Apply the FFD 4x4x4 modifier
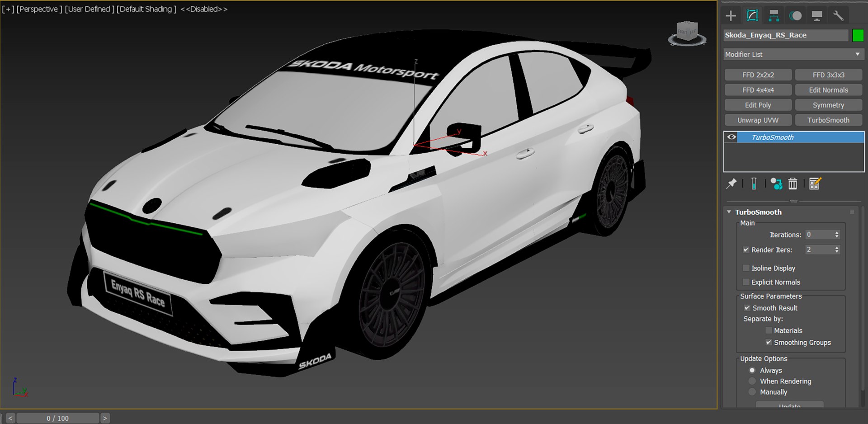 758,90
